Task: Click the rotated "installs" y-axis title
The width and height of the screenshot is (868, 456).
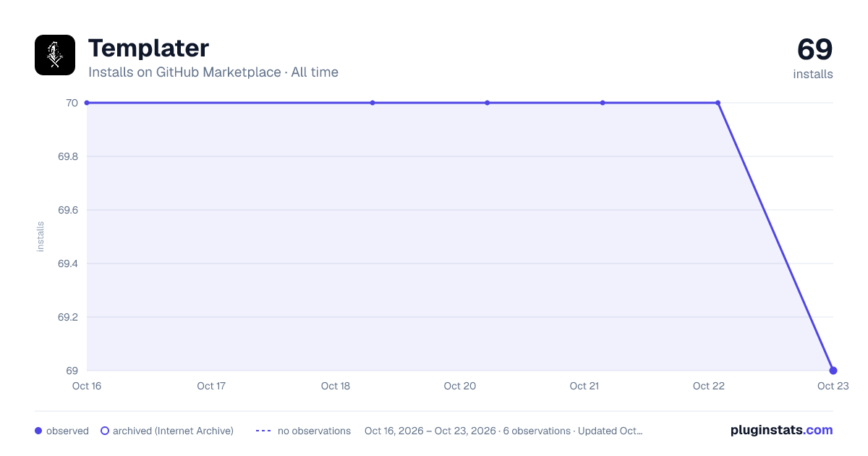Action: (41, 237)
